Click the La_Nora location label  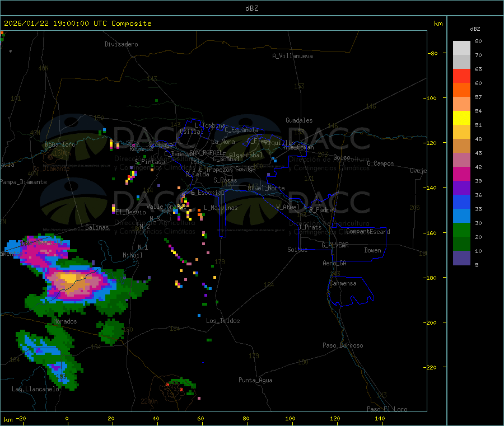click(223, 142)
